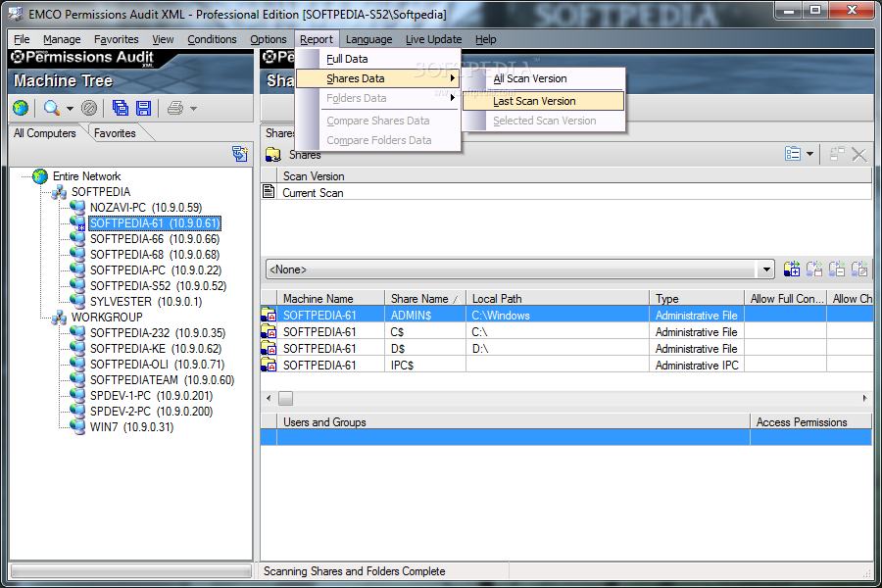The height and width of the screenshot is (588, 882).
Task: Click the save all floppy disks icon
Action: [121, 108]
